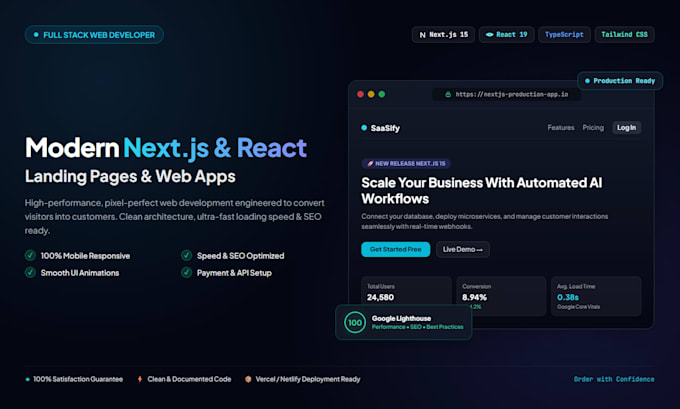Click the React eye-shaped icon

point(489,35)
